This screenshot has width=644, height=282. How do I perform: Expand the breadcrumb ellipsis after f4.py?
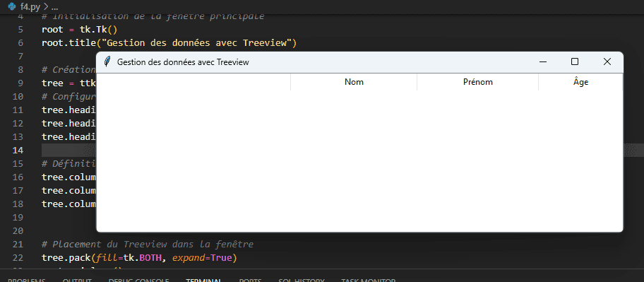(54, 7)
